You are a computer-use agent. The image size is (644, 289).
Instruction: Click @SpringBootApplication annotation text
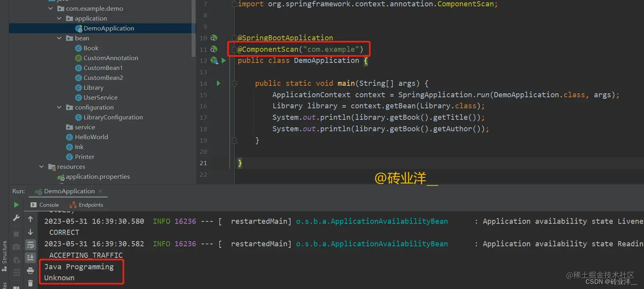285,38
